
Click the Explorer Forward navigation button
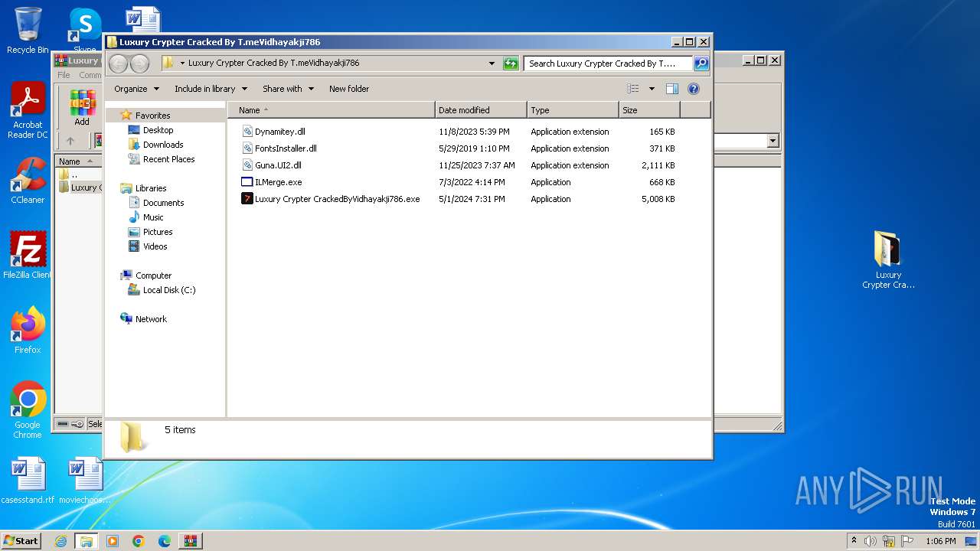pos(139,64)
